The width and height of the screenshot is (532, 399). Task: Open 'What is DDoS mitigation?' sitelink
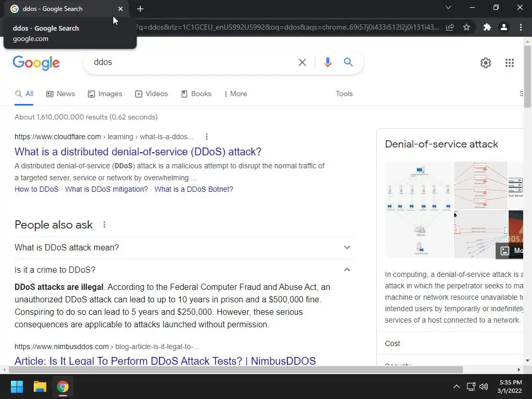pos(107,189)
